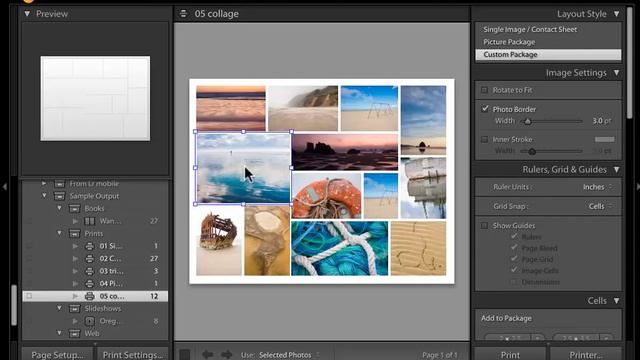Turn on Show Guides
The height and width of the screenshot is (360, 640).
(484, 225)
